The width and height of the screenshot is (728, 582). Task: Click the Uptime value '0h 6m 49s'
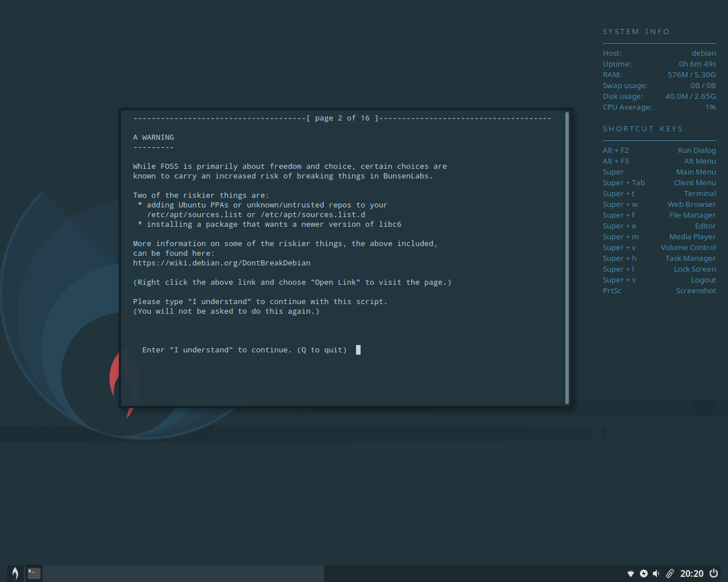697,64
